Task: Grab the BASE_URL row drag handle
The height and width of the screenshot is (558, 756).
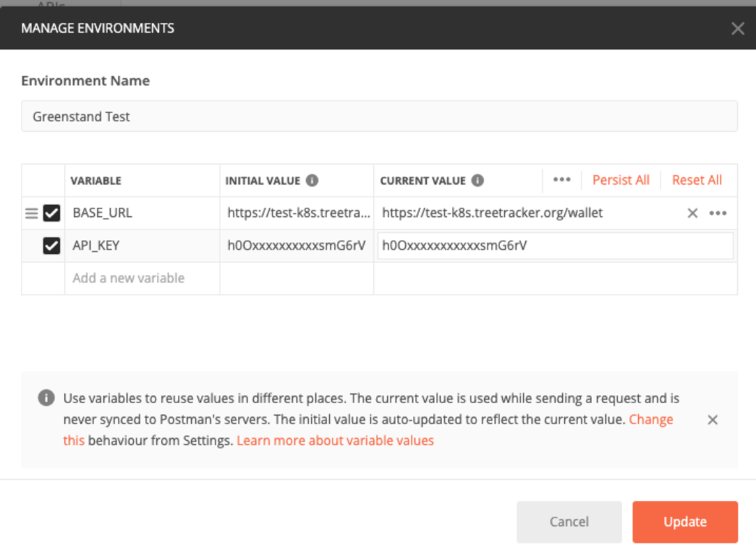Action: [31, 213]
